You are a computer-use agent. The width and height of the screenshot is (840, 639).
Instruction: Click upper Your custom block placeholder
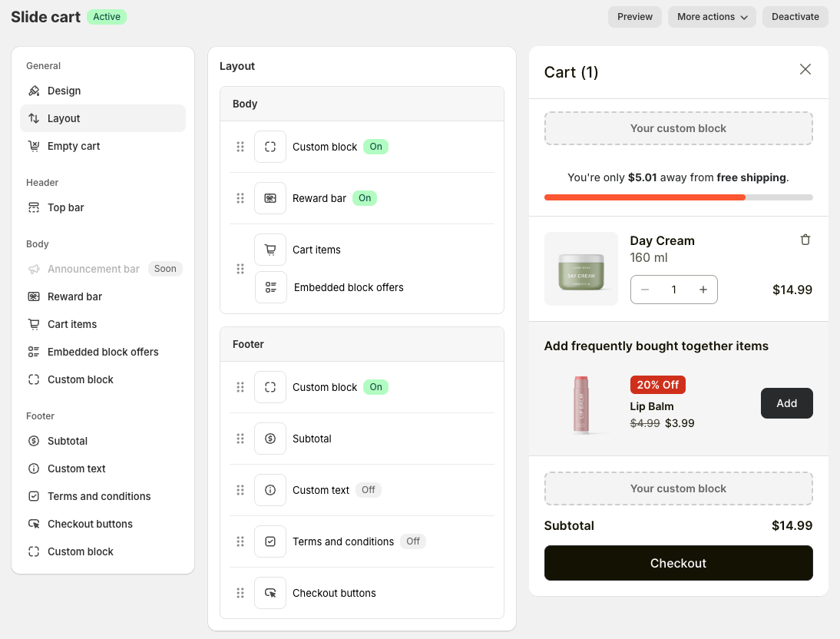point(678,128)
